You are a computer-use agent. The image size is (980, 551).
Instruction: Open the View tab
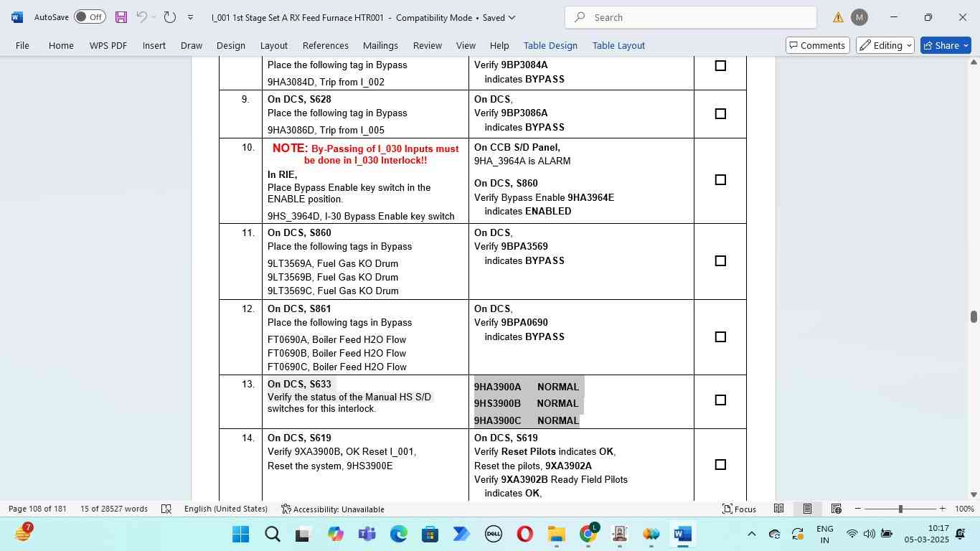(x=466, y=45)
